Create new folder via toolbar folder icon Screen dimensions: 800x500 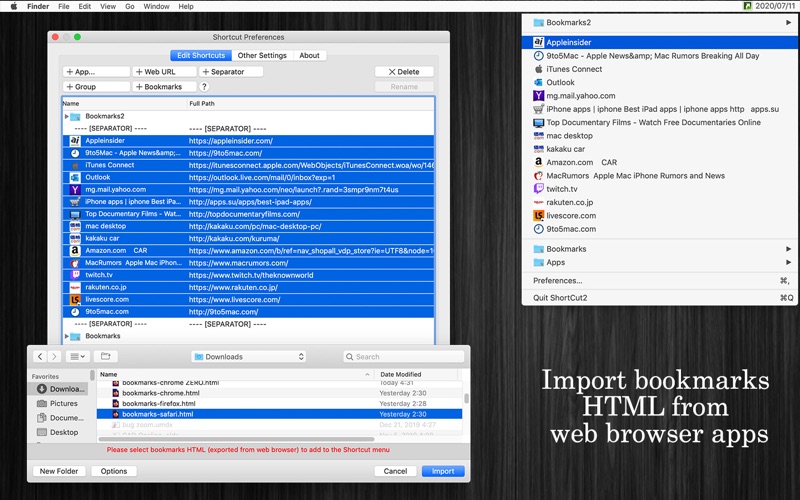point(106,356)
